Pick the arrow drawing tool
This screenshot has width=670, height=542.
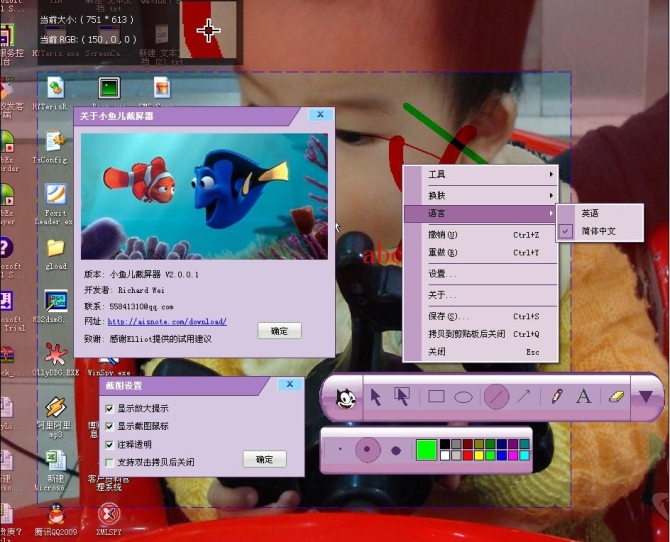pyautogui.click(x=523, y=396)
